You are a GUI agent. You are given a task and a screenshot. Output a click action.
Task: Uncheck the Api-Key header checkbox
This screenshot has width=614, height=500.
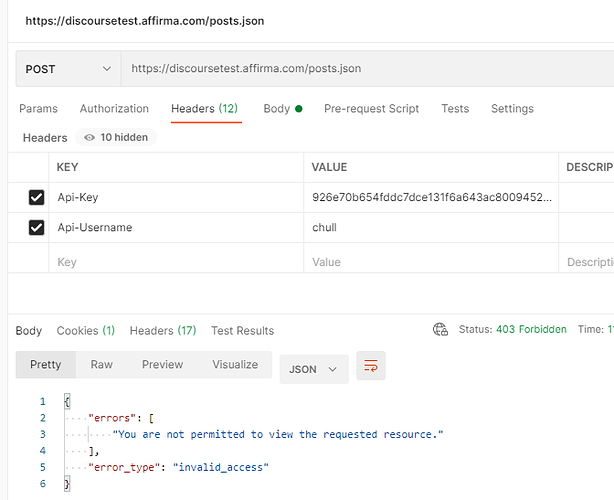36,197
